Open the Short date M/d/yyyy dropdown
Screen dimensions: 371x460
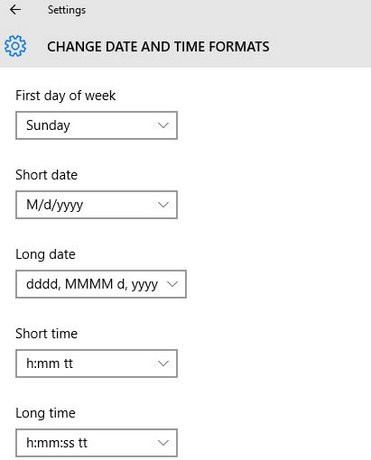click(x=96, y=205)
